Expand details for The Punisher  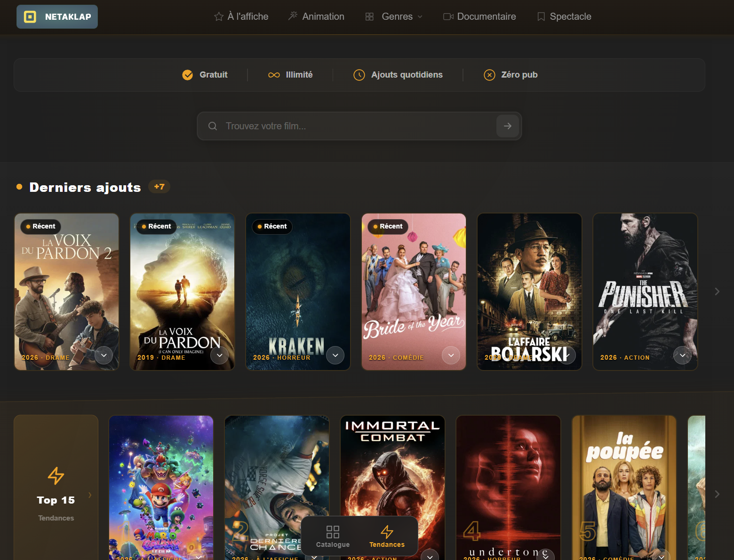(683, 355)
